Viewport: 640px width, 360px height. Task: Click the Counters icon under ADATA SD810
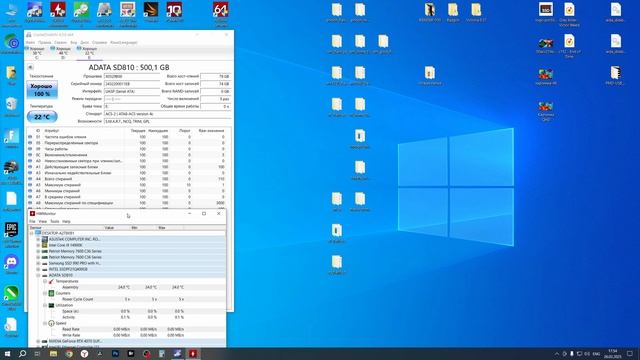51,293
